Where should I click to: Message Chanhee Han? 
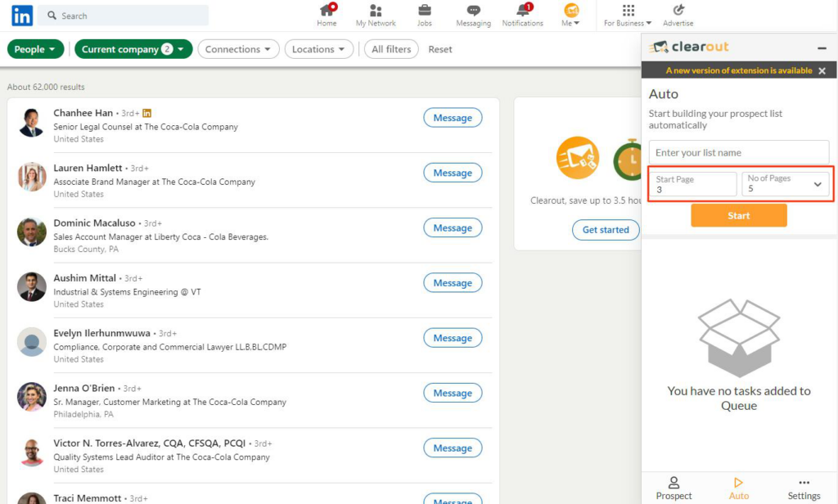[453, 118]
